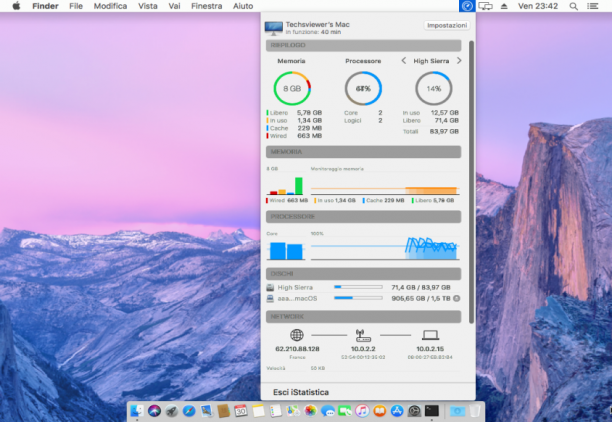Open the Vista menu
Viewport: 612px width, 422px height.
148,6
